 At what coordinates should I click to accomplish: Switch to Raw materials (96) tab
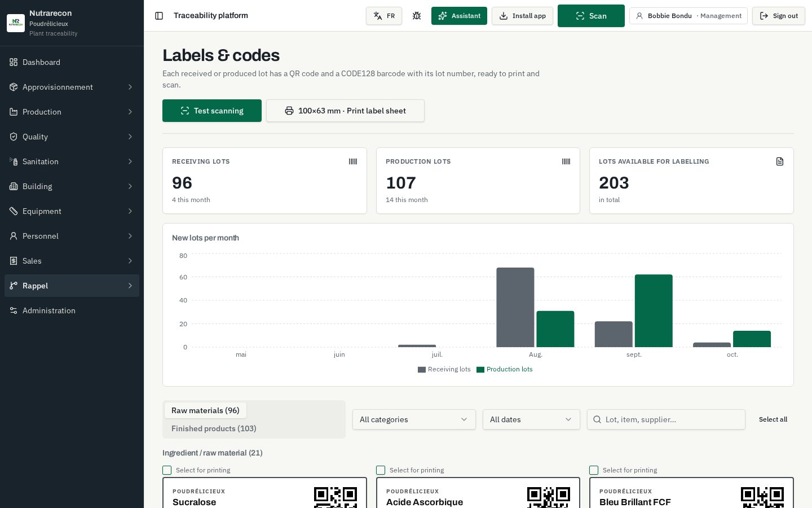(205, 410)
